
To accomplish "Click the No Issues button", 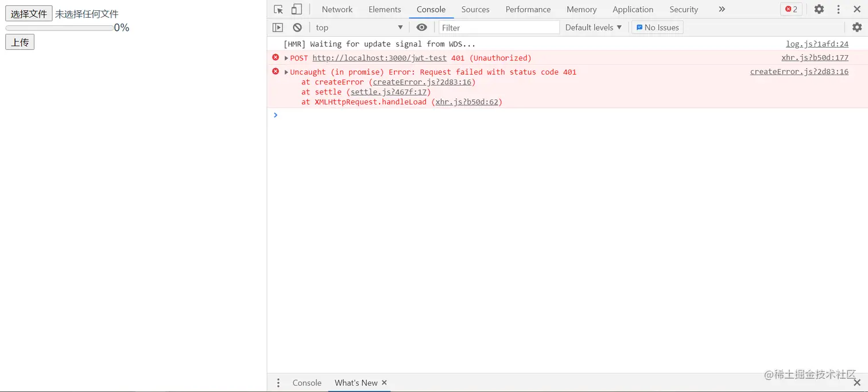I will click(x=657, y=28).
